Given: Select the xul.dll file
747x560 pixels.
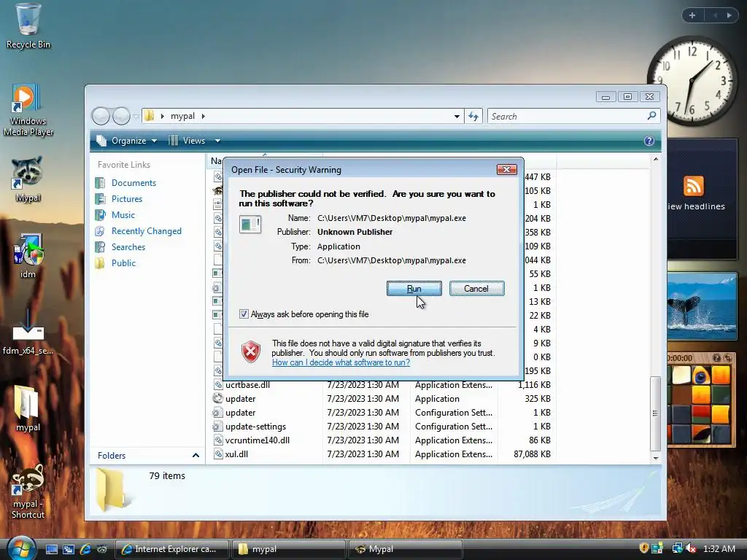Looking at the screenshot, I should tap(382, 454).
